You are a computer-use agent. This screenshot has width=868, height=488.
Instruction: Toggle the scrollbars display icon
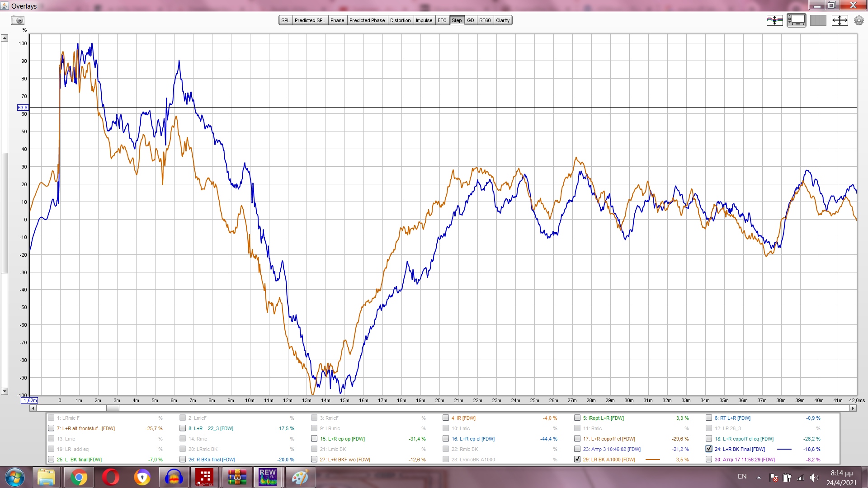point(796,20)
